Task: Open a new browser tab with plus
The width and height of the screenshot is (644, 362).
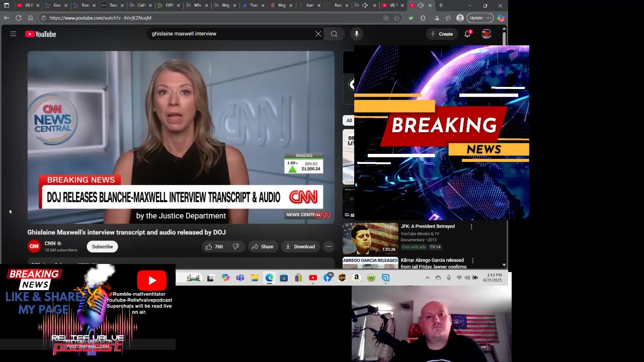Action: point(441,6)
